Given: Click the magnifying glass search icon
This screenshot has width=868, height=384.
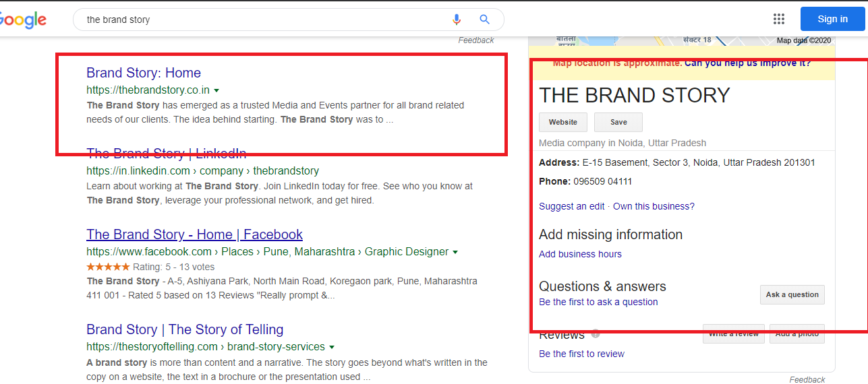Looking at the screenshot, I should [484, 20].
